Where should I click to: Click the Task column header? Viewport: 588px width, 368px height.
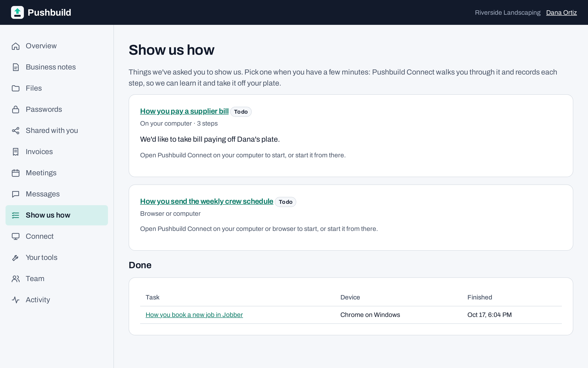point(152,297)
